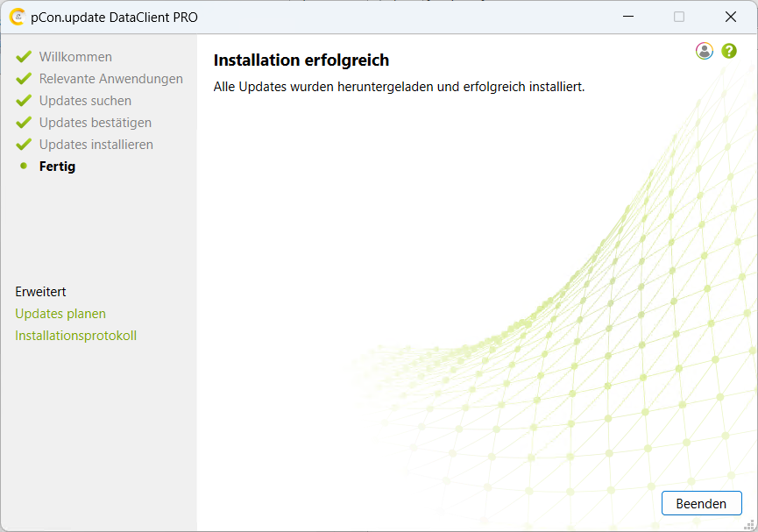The height and width of the screenshot is (532, 758).
Task: Open the Installationsprotokoll link
Action: point(76,336)
